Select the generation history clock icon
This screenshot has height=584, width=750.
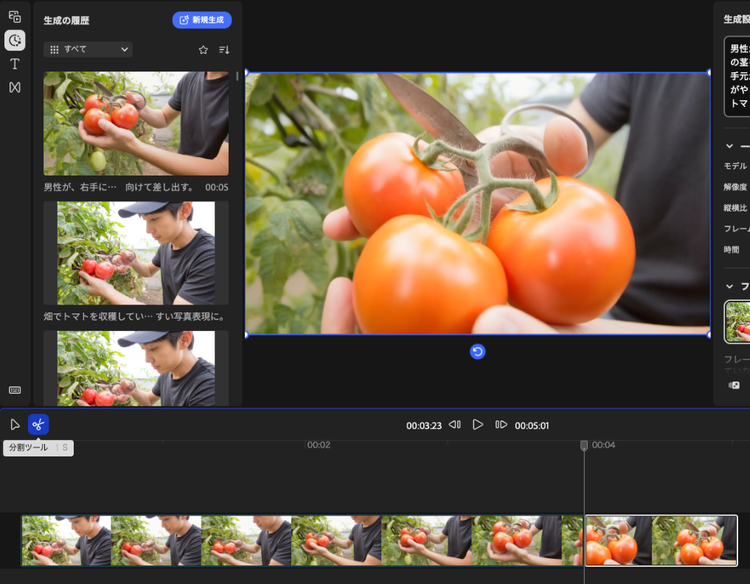point(15,40)
